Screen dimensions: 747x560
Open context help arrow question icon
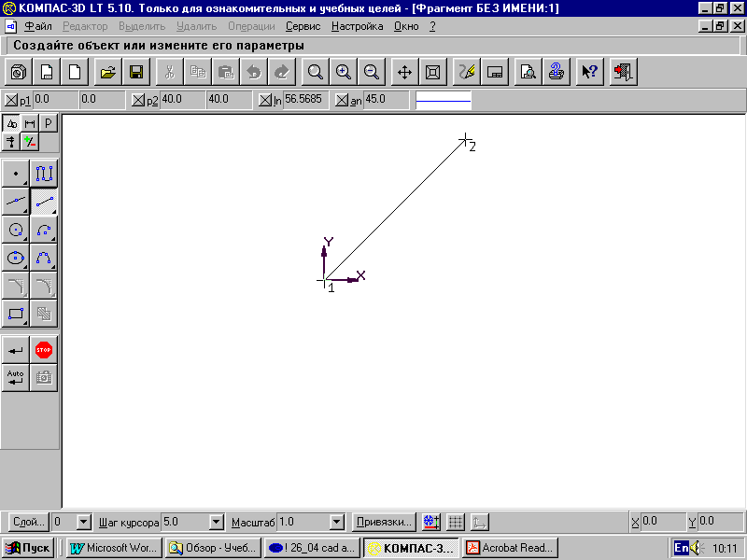(589, 72)
